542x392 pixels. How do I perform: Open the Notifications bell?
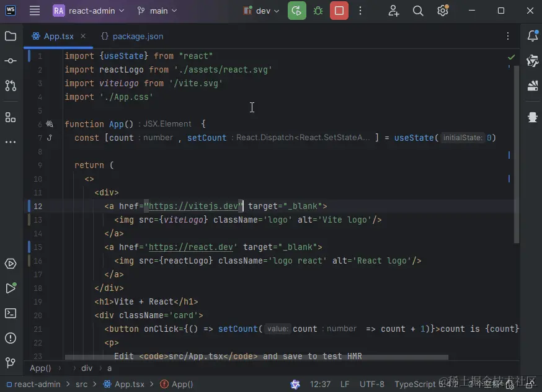pyautogui.click(x=533, y=35)
